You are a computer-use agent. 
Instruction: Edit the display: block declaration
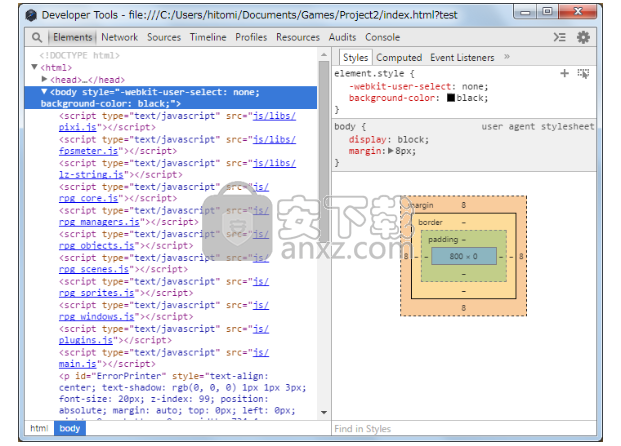point(389,139)
